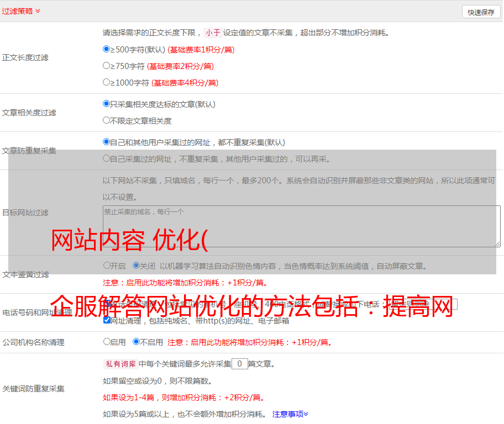
Task: Select the ≥750字符 radio option
Action: (x=106, y=66)
